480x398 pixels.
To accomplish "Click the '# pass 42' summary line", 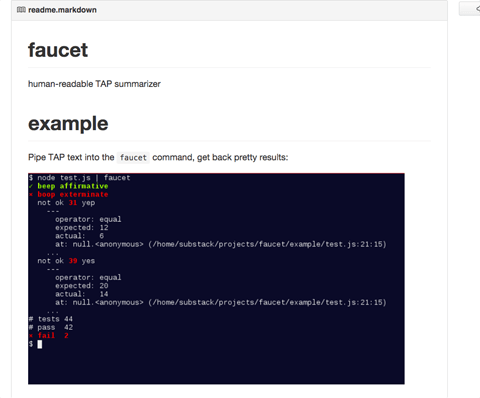I will (51, 327).
